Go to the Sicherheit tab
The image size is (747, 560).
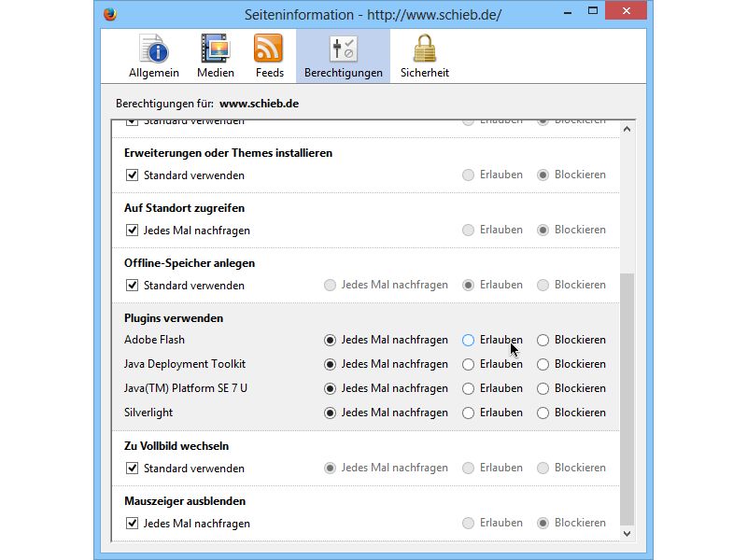[x=425, y=56]
